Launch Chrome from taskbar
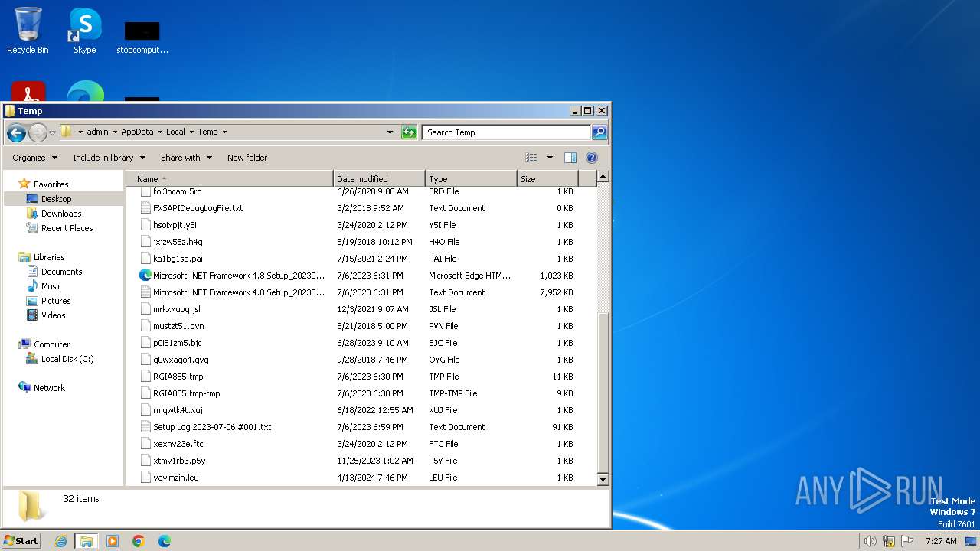Screen dimensions: 980x551 click(139, 541)
